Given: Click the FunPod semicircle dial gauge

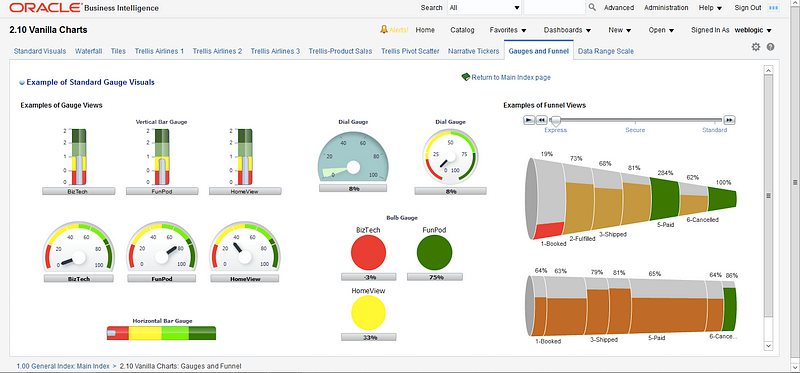Looking at the screenshot, I should click(x=162, y=247).
